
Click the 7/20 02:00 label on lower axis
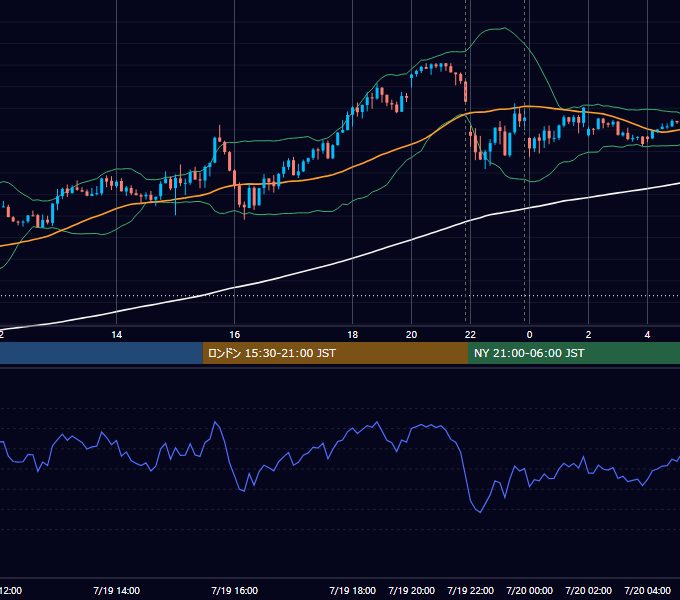tap(588, 590)
